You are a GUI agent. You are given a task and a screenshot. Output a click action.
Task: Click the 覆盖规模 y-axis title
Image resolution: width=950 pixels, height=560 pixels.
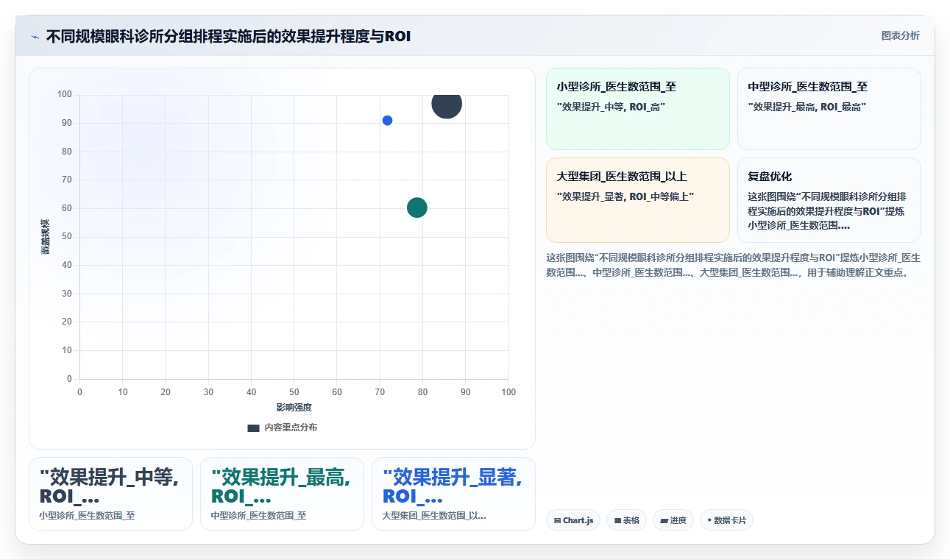click(x=46, y=237)
